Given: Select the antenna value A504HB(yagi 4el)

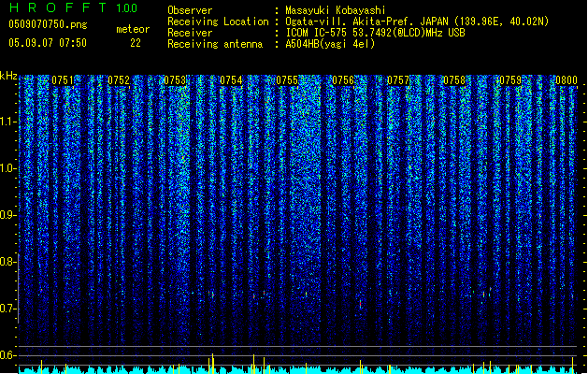Looking at the screenshot, I should click(x=330, y=44).
